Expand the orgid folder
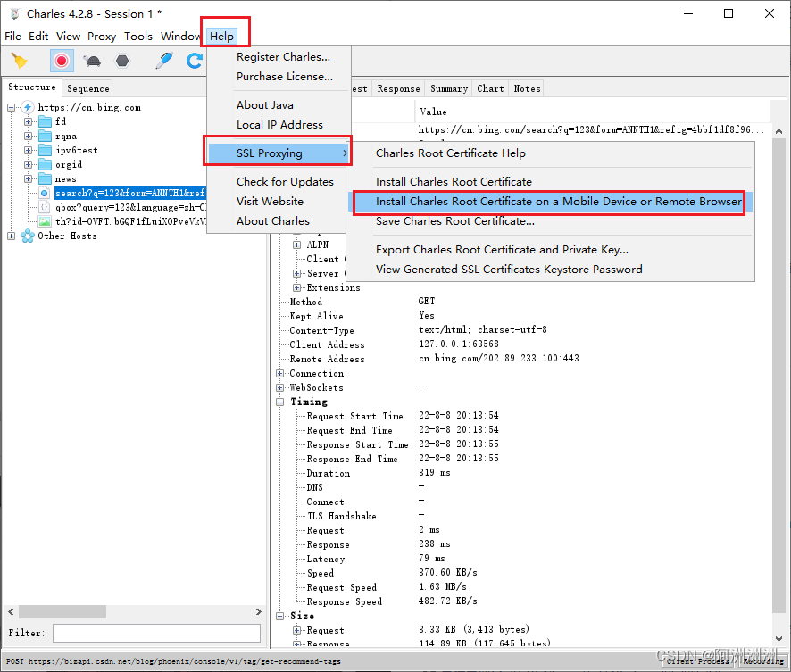Screen dimensions: 791x672 pyautogui.click(x=28, y=164)
